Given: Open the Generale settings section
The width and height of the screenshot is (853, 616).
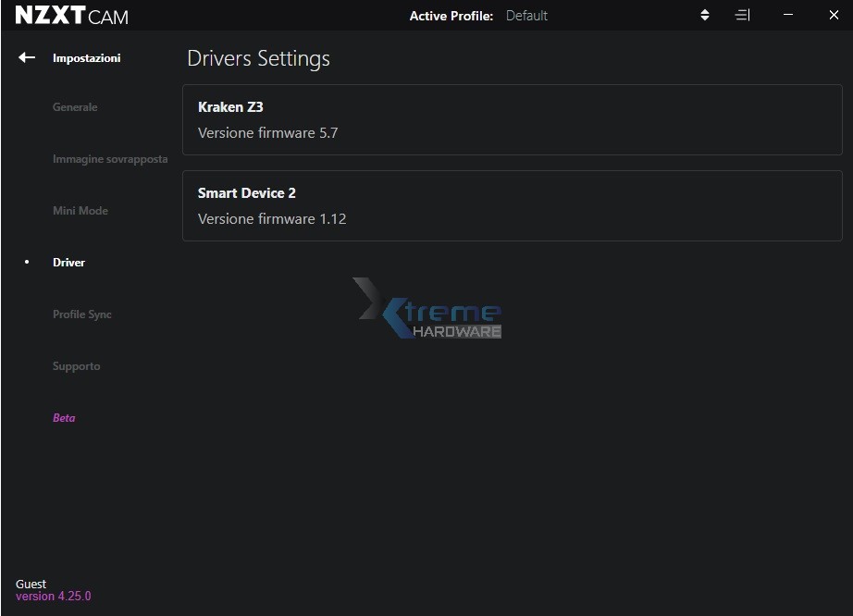Looking at the screenshot, I should pos(75,107).
